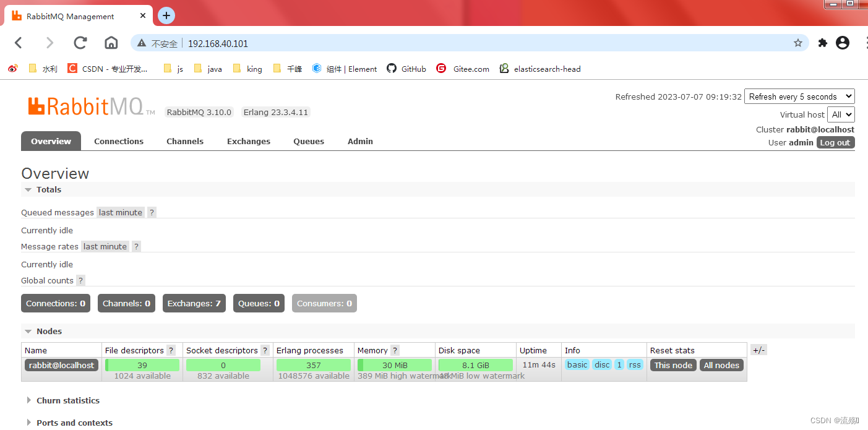This screenshot has width=868, height=430.
Task: Open the rabbit@localhost node link
Action: tap(61, 365)
